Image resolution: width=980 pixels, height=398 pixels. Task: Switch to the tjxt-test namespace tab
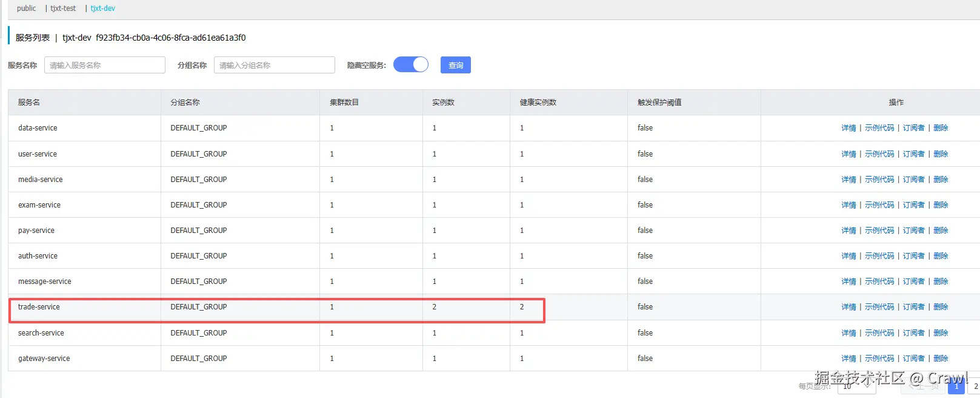point(63,8)
